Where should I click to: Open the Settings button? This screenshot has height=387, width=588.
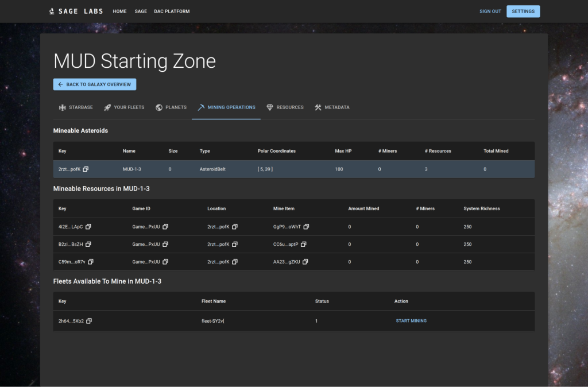point(523,11)
